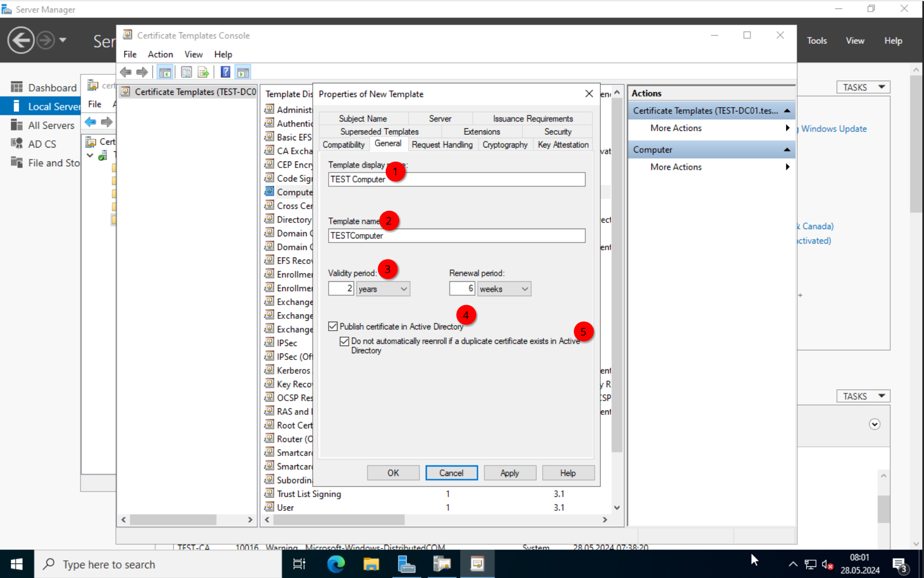Screen dimensions: 924x578
Task: Click the Forward arrow in Certificate Templates toolbar
Action: [142, 72]
